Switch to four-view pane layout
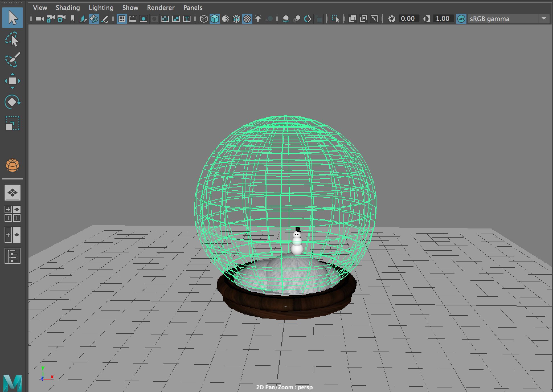The width and height of the screenshot is (553, 392). [13, 214]
